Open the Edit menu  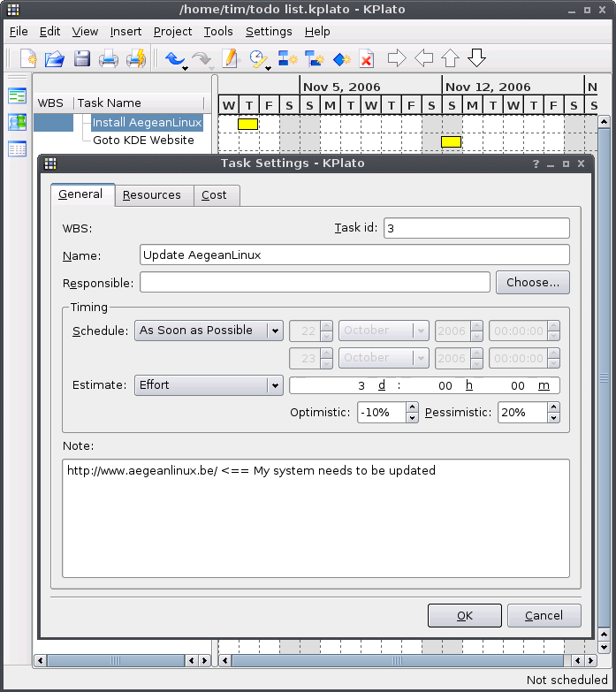(49, 32)
